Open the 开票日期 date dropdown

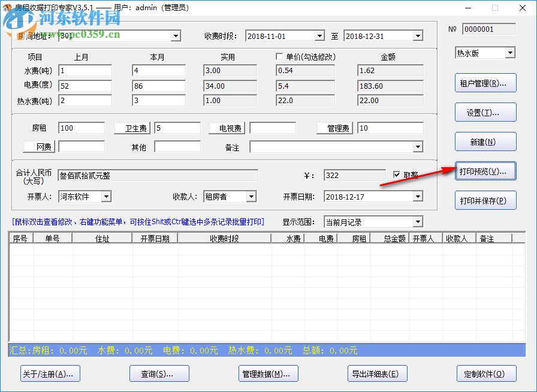(x=417, y=196)
